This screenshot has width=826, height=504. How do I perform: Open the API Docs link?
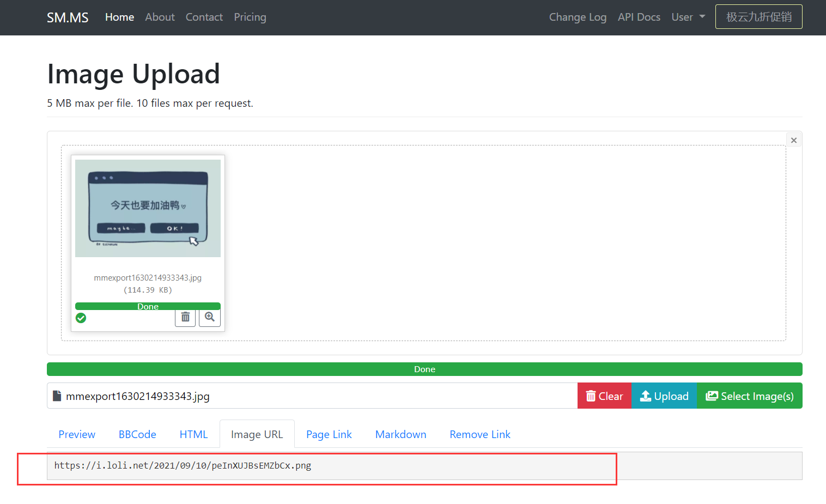point(639,17)
